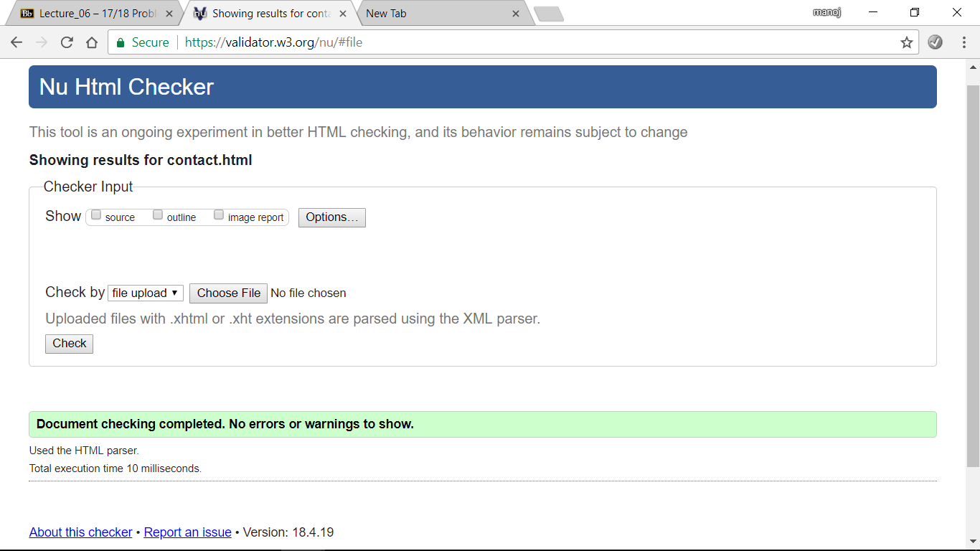This screenshot has width=980, height=551.
Task: Enable the image report checkbox
Action: [219, 215]
